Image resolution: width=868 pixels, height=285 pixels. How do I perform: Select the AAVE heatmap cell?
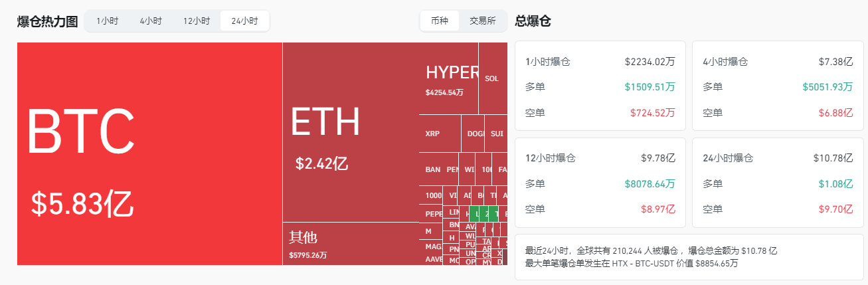pyautogui.click(x=432, y=259)
